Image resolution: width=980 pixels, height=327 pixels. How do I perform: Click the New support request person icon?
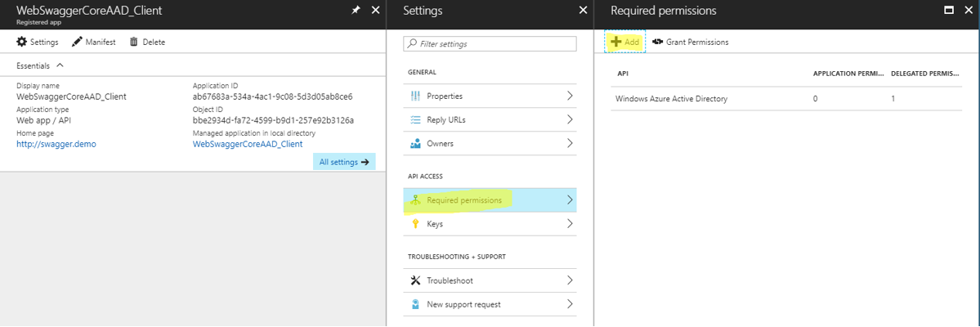(416, 304)
